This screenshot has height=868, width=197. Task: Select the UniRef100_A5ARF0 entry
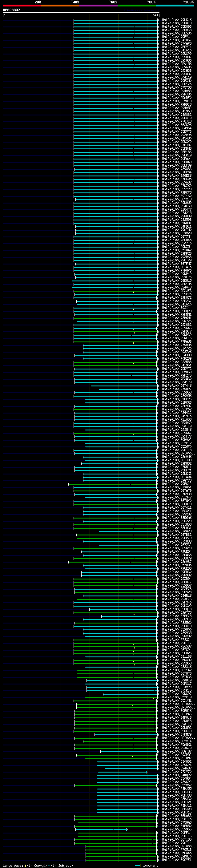coord(177,98)
